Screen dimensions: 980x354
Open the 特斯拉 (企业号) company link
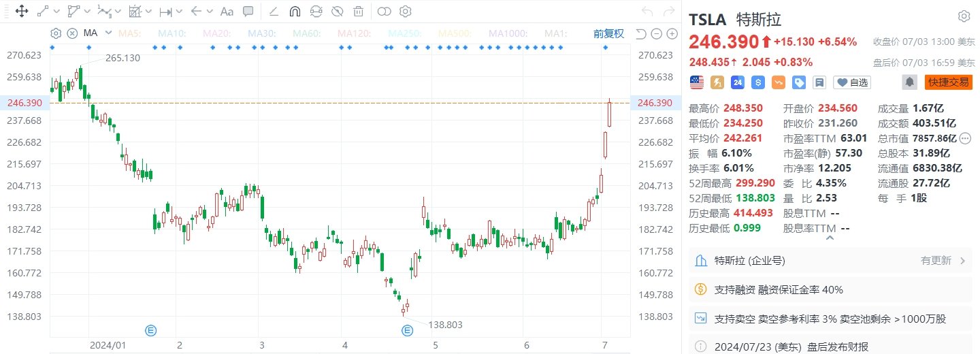(749, 261)
